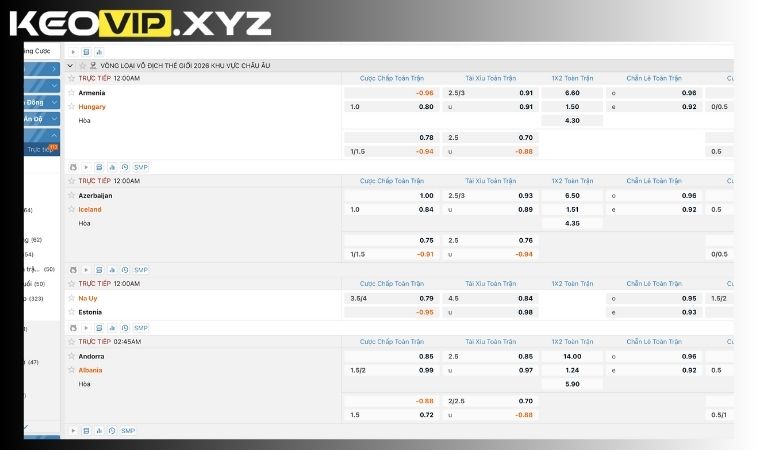The width and height of the screenshot is (758, 450).
Task: Open the Cược sidebar tab at top
Action: 40,51
